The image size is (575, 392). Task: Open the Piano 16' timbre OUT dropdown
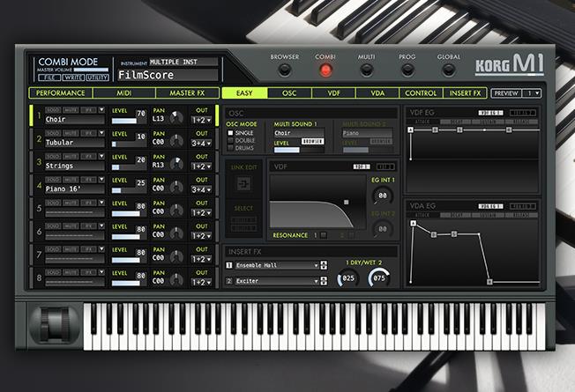point(201,189)
